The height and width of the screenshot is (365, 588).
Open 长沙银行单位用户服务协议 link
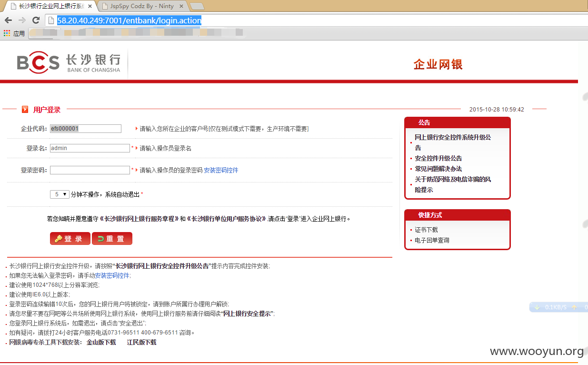[x=227, y=219]
